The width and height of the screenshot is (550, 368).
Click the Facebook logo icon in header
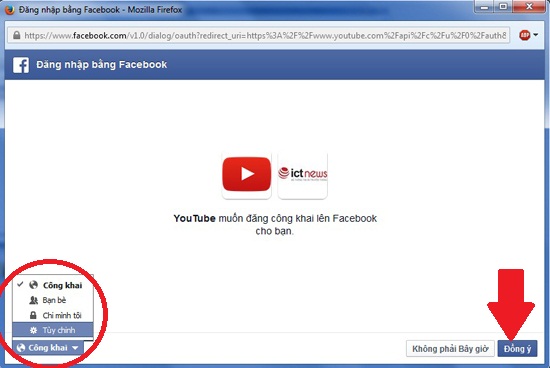point(21,65)
